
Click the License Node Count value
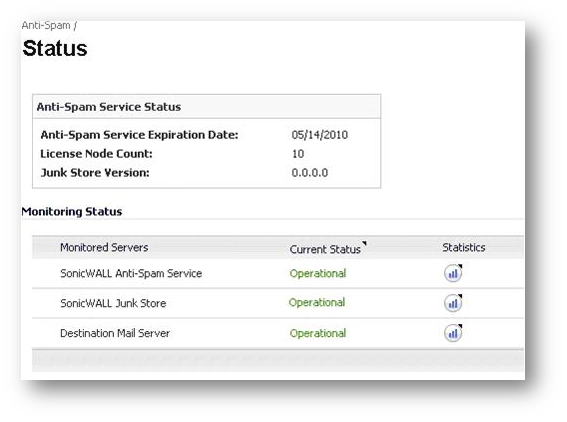(298, 154)
